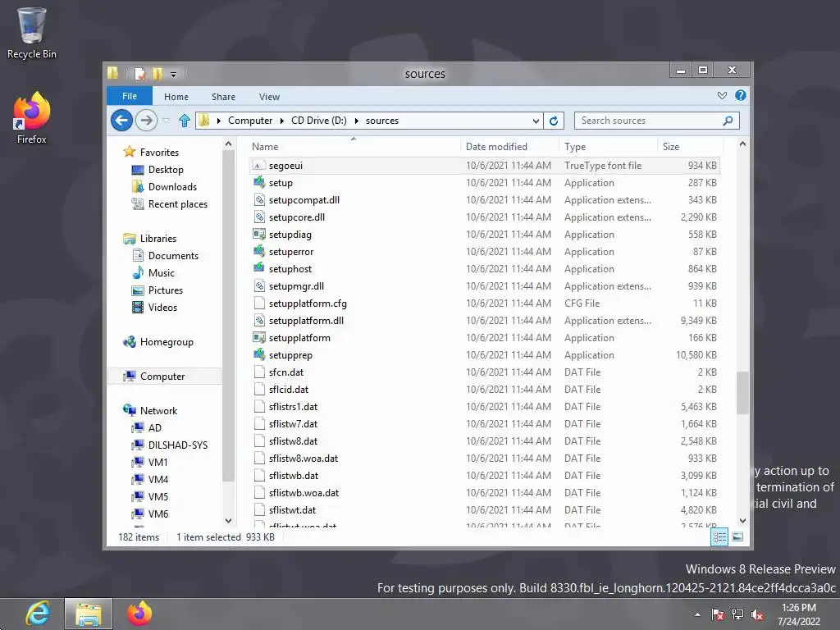Sort files by Name column

(x=354, y=146)
